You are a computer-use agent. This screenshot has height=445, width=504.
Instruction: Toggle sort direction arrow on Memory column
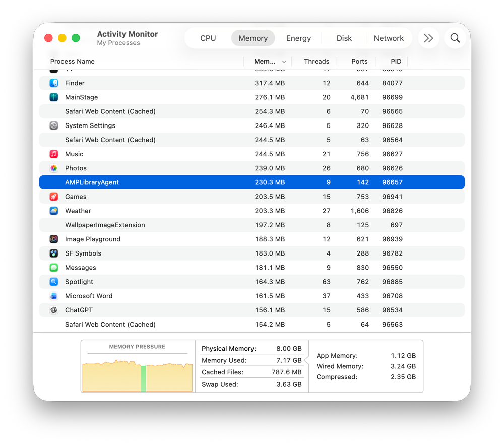click(x=284, y=62)
